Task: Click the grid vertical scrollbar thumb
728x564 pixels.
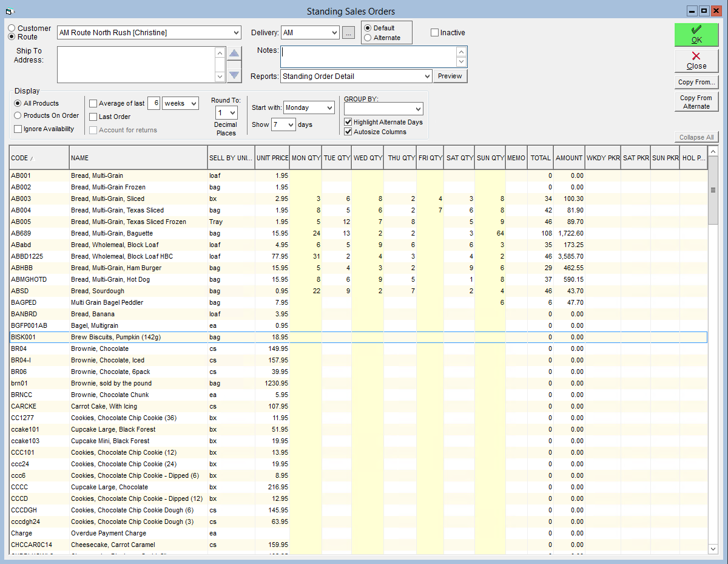Action: click(713, 190)
